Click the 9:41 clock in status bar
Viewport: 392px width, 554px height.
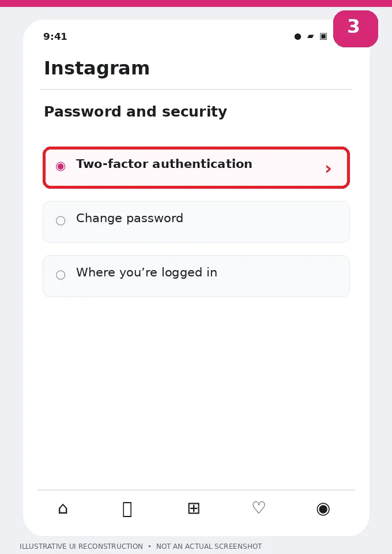(x=55, y=36)
